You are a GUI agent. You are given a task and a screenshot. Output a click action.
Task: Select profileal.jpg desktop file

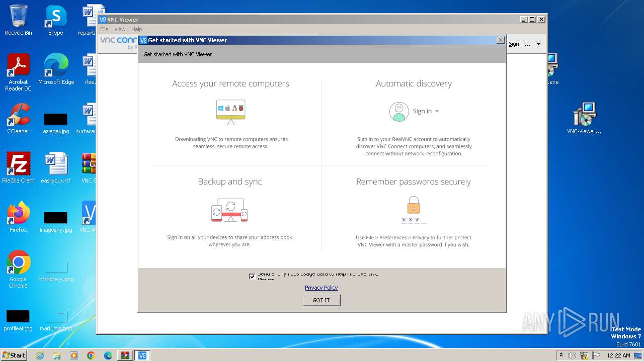point(18,320)
